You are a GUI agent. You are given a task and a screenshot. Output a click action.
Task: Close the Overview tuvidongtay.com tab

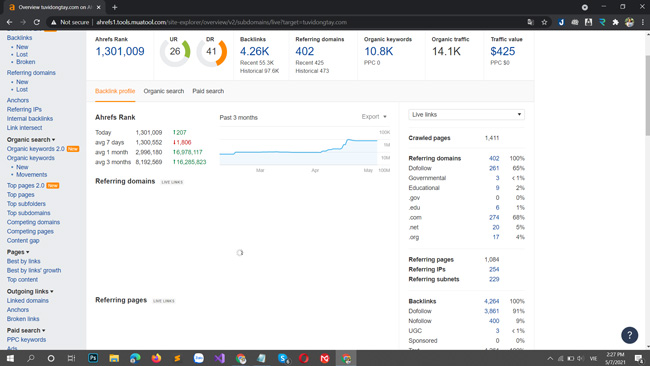[99, 7]
